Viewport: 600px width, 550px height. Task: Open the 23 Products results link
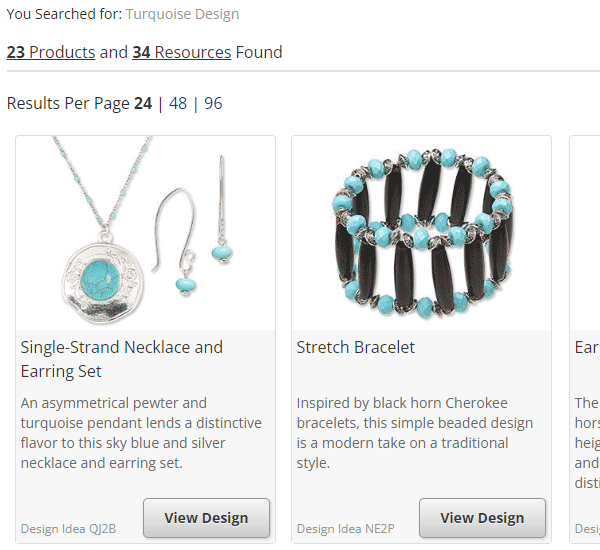[x=51, y=52]
